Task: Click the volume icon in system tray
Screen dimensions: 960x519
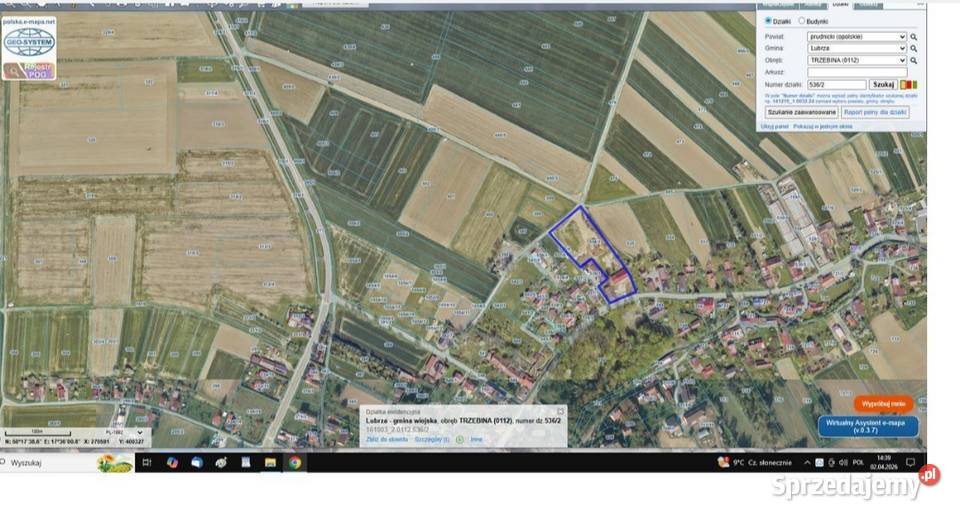Action: pyautogui.click(x=843, y=463)
